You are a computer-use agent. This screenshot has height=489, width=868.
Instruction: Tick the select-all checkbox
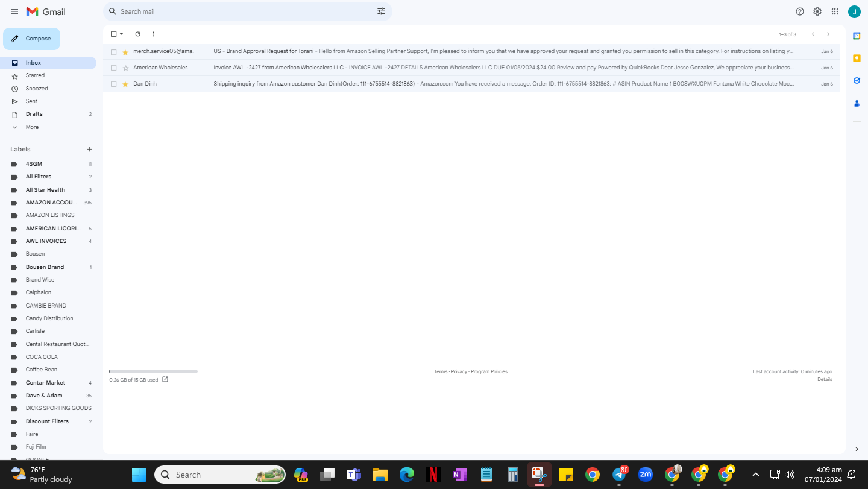coord(113,34)
